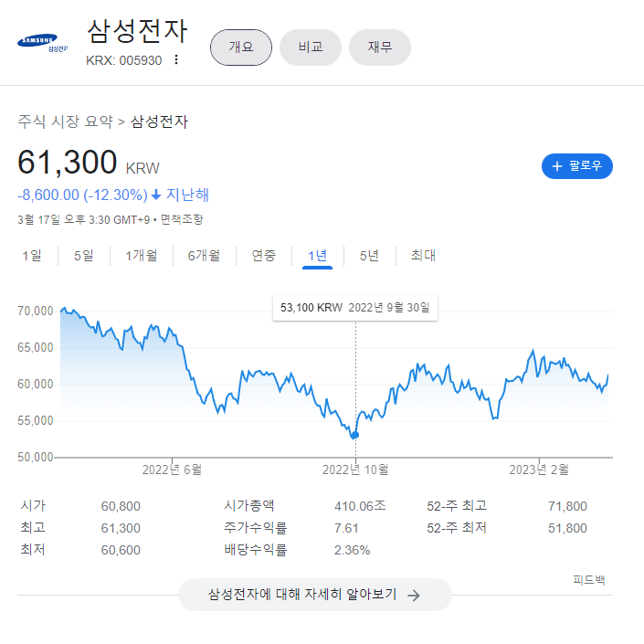The width and height of the screenshot is (644, 644).
Task: Switch chart range to 6개월
Action: (204, 256)
